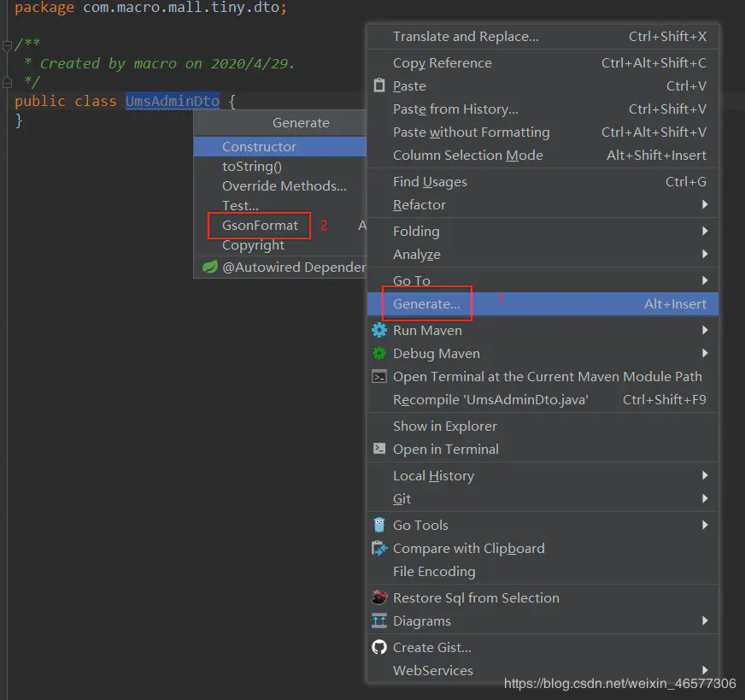Open the blog.csdn.net watermark link
The width and height of the screenshot is (745, 700).
[x=619, y=684]
